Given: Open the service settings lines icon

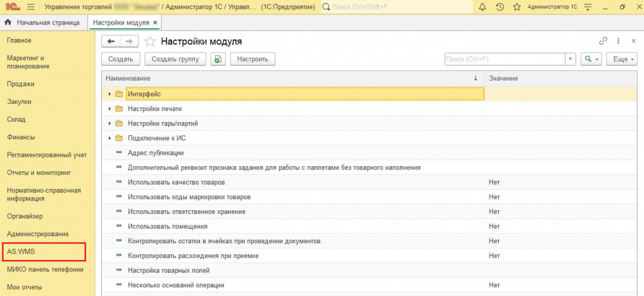Looking at the screenshot, I should click(x=588, y=7).
